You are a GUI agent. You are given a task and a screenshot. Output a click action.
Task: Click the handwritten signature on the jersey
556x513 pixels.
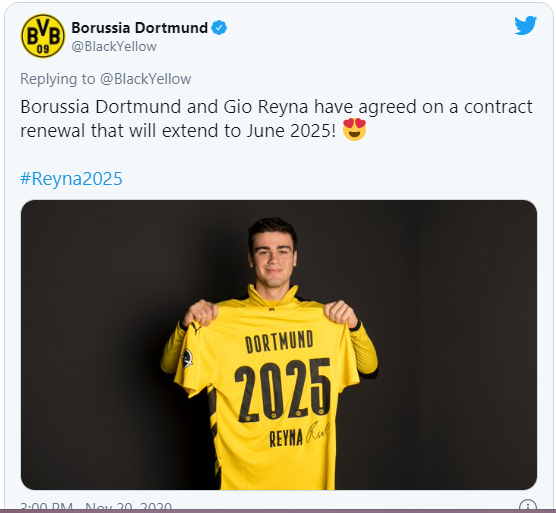pyautogui.click(x=317, y=432)
